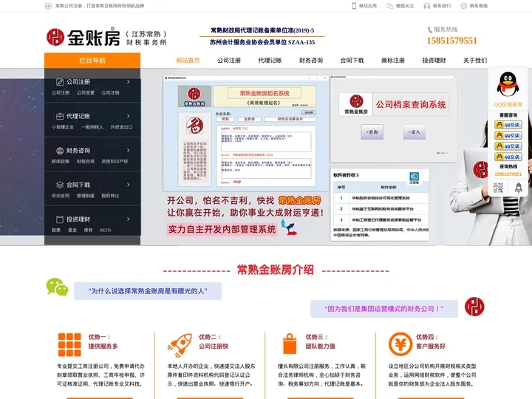
Task: Expand the 代理记账 sidebar chevron
Action: [129, 116]
